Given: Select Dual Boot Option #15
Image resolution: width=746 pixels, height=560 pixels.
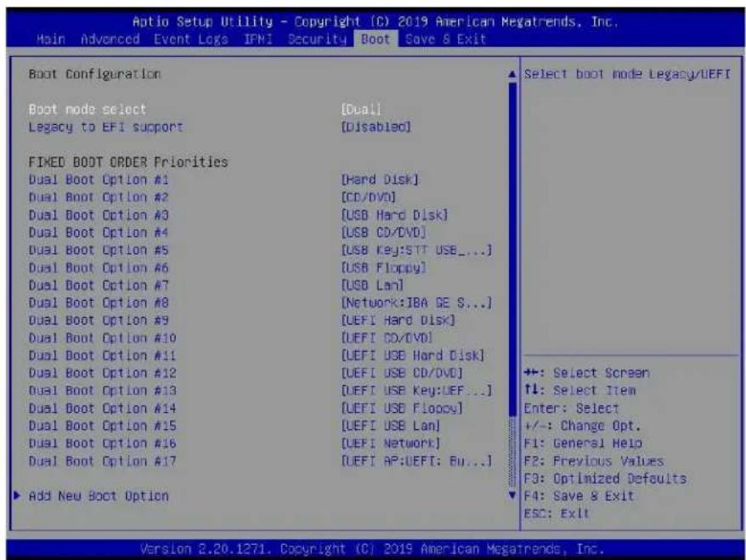Looking at the screenshot, I should tap(102, 427).
